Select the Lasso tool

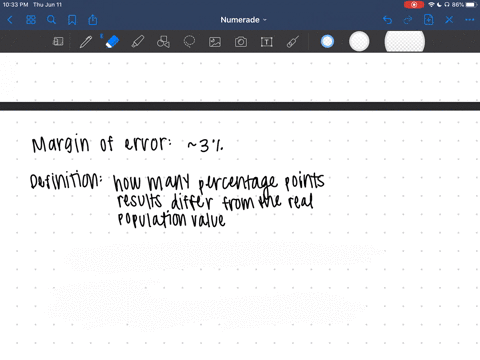point(189,42)
